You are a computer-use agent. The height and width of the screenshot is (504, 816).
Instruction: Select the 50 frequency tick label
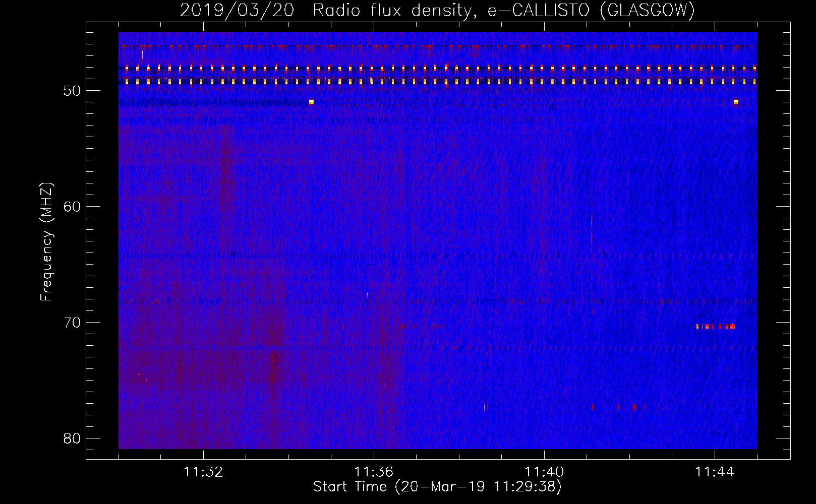[x=72, y=91]
